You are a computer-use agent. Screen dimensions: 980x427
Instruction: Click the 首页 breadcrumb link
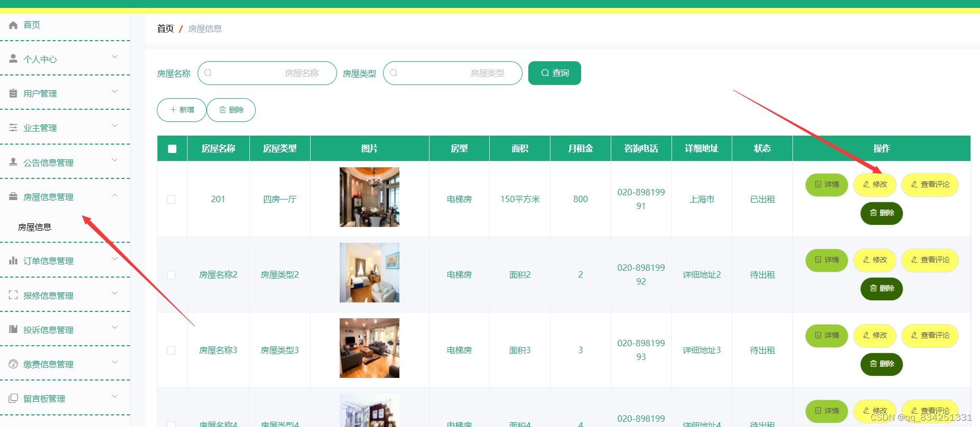click(165, 29)
